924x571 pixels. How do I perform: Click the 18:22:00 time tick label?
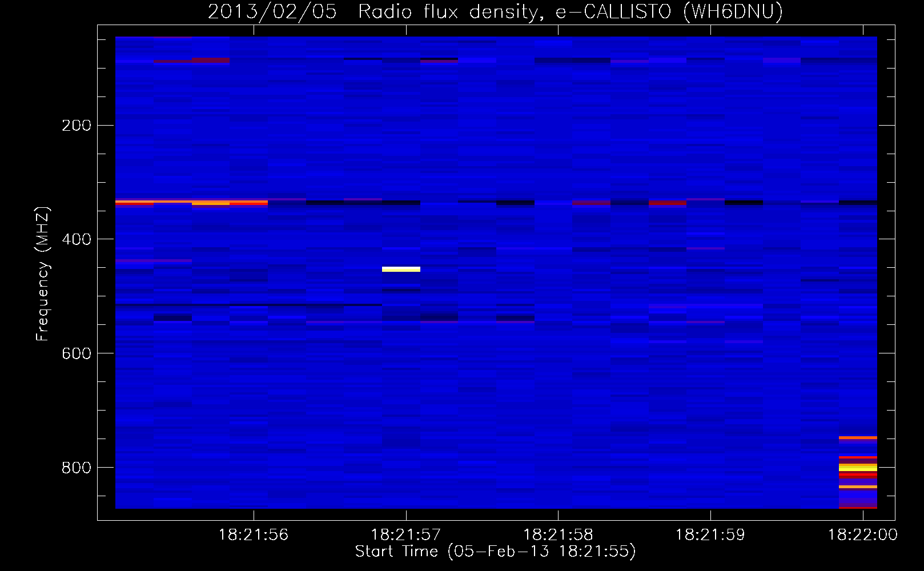862,535
